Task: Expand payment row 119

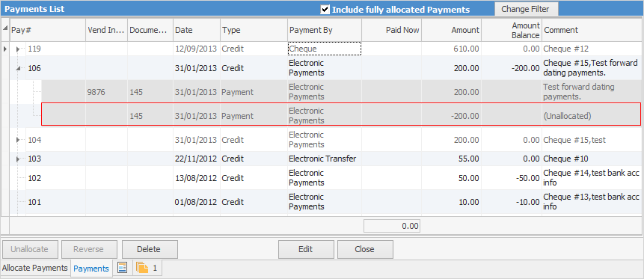Action: coord(18,49)
